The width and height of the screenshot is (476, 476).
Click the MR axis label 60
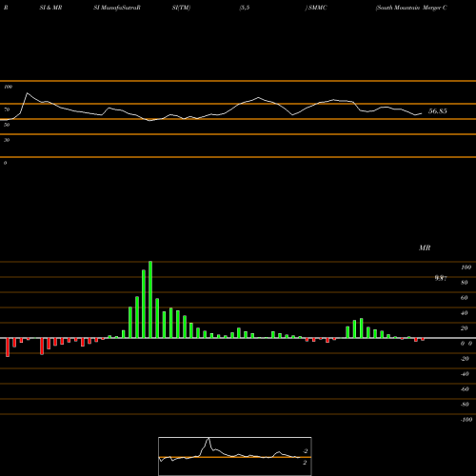pyautogui.click(x=465, y=298)
